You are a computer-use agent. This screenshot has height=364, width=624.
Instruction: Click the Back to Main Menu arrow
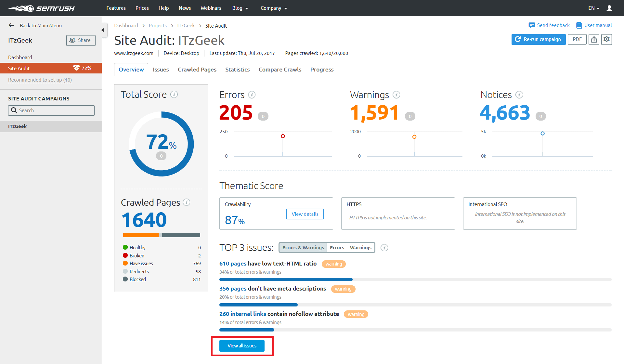pyautogui.click(x=12, y=25)
